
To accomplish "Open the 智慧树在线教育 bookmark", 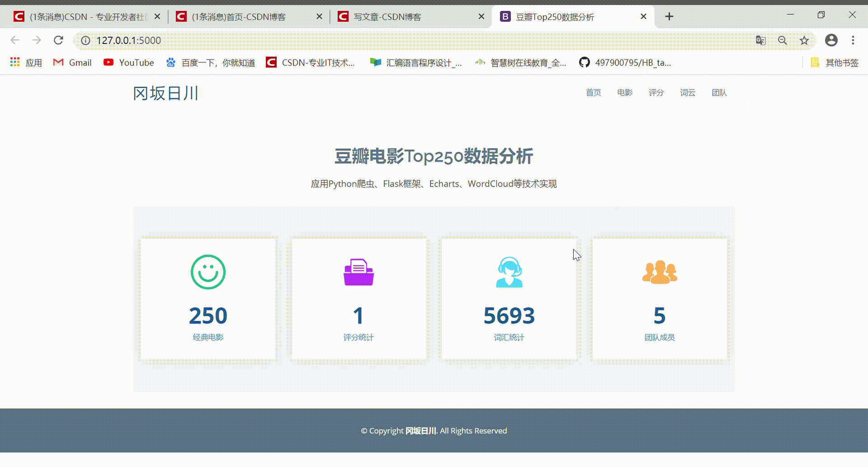I will tap(520, 62).
